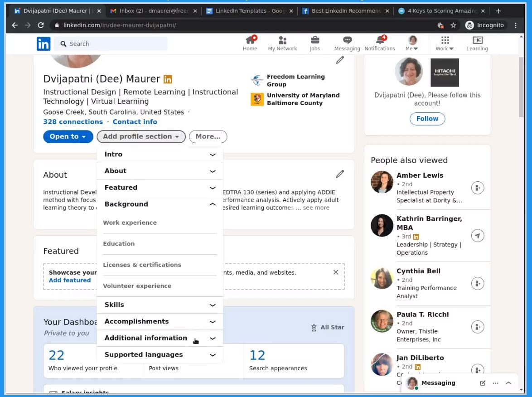Toggle the Add profile section dropdown
This screenshot has height=397, width=532.
[x=141, y=136]
